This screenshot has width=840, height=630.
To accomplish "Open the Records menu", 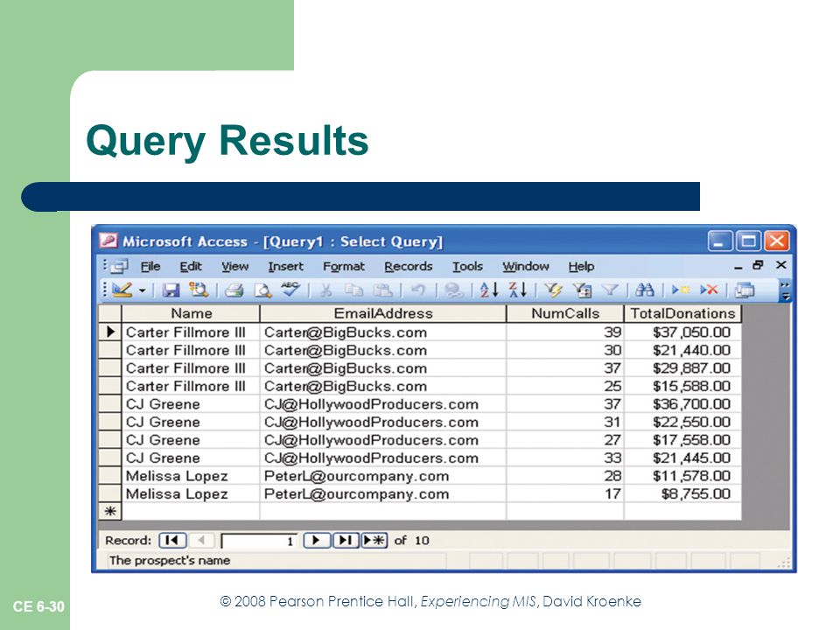I will 409,266.
